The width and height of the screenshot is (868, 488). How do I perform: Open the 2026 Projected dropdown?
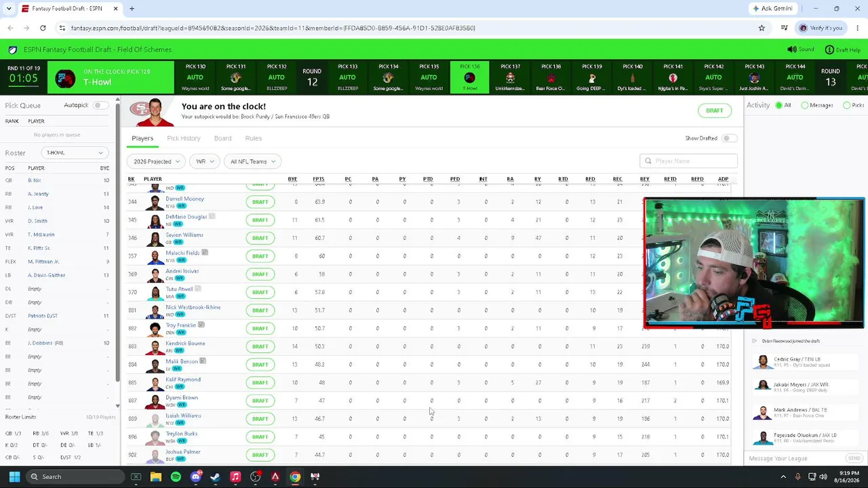[x=157, y=161]
